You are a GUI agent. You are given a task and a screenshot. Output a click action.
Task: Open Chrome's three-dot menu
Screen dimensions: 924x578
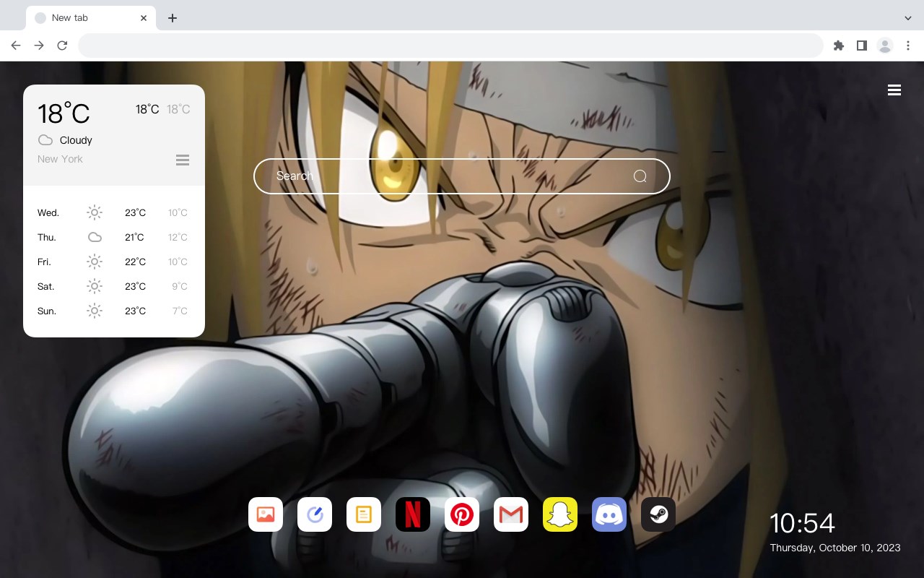click(908, 46)
